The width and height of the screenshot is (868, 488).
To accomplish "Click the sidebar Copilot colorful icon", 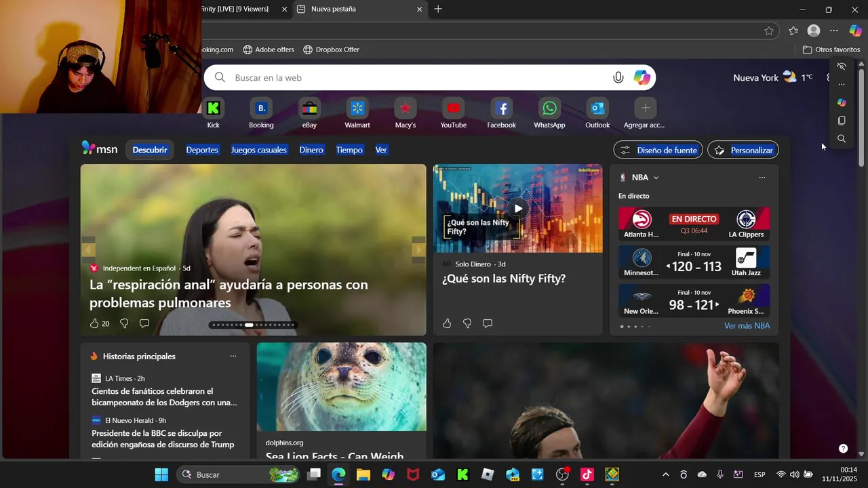I will pyautogui.click(x=842, y=102).
